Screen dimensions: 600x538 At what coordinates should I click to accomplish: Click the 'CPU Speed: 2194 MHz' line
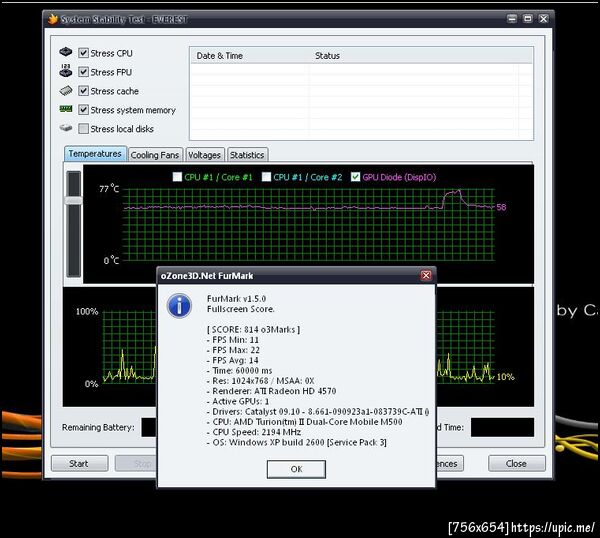coord(254,432)
